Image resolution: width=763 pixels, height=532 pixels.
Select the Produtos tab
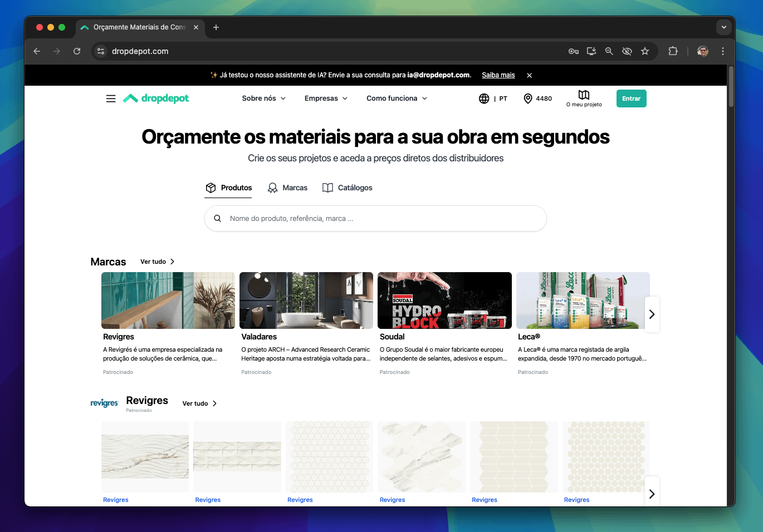228,188
